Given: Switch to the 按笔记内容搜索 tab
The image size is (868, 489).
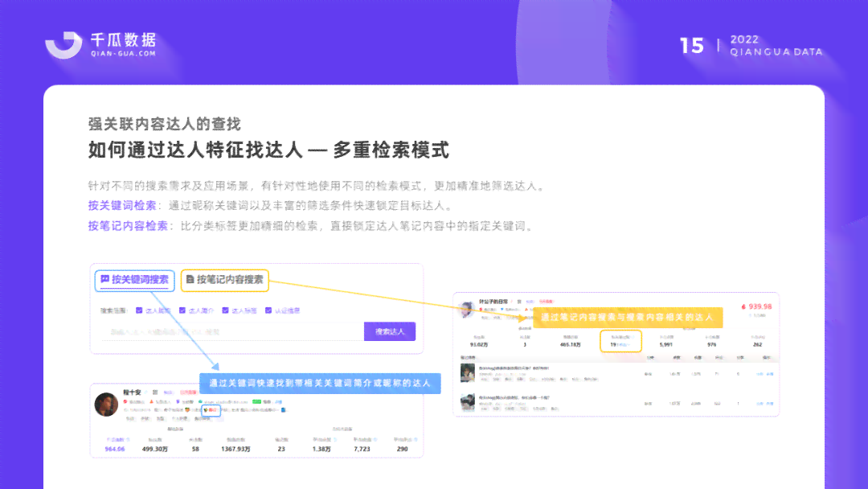Looking at the screenshot, I should pos(225,280).
